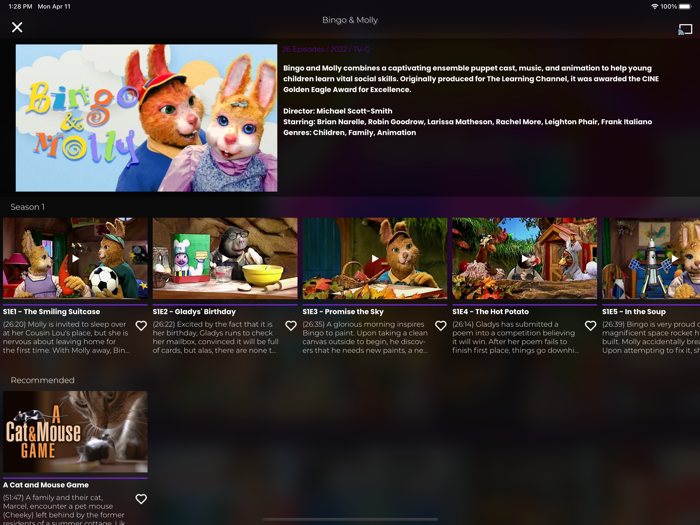Tap the Recommended heading
The height and width of the screenshot is (525, 700).
pyautogui.click(x=42, y=380)
